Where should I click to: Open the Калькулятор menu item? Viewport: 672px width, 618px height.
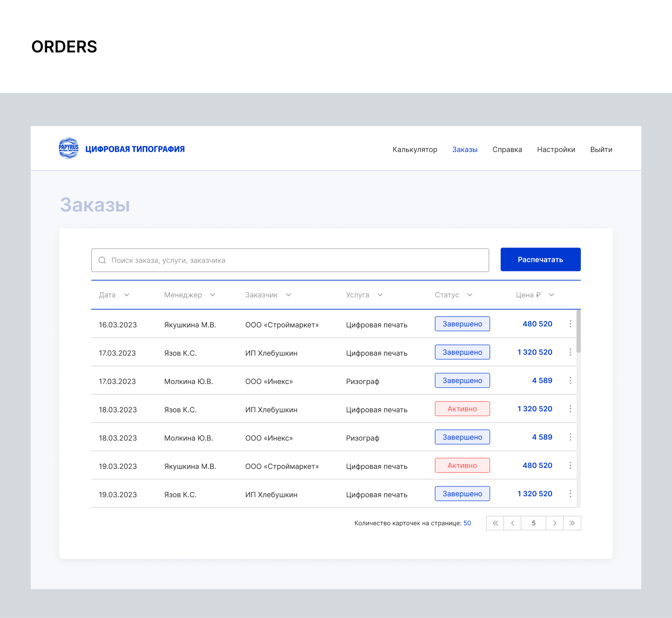(415, 150)
